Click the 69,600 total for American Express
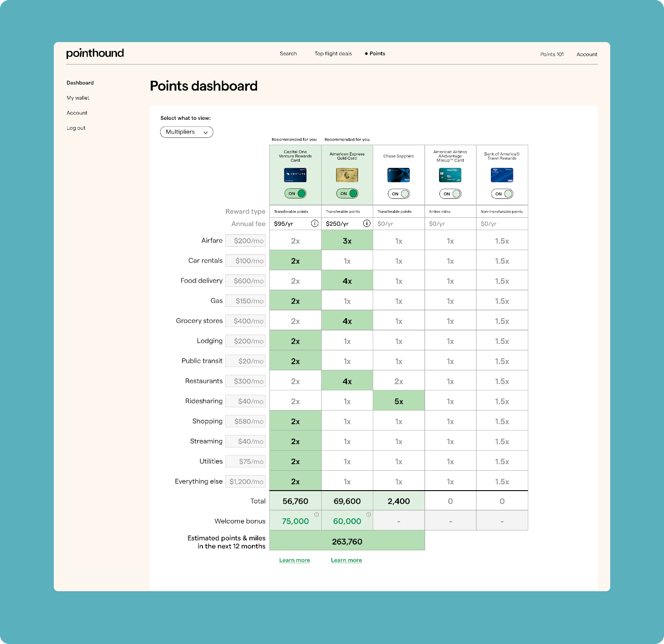The height and width of the screenshot is (644, 664). (x=347, y=501)
